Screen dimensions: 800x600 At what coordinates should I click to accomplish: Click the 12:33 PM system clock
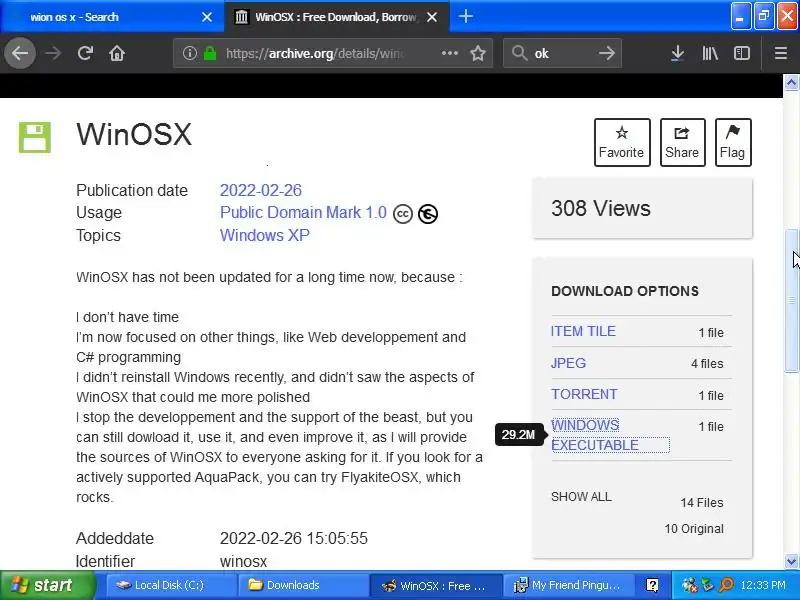click(763, 585)
